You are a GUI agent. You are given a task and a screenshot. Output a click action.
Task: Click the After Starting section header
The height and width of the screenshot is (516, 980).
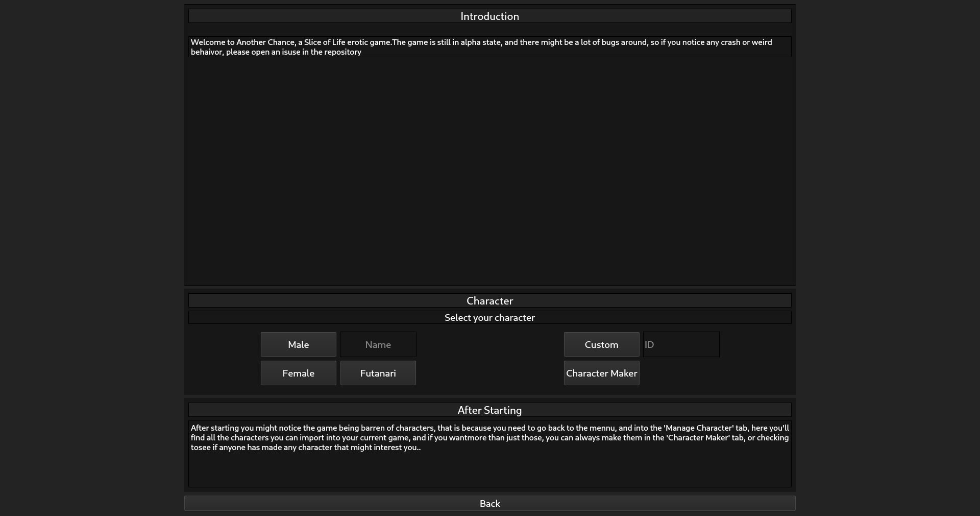[x=489, y=410]
